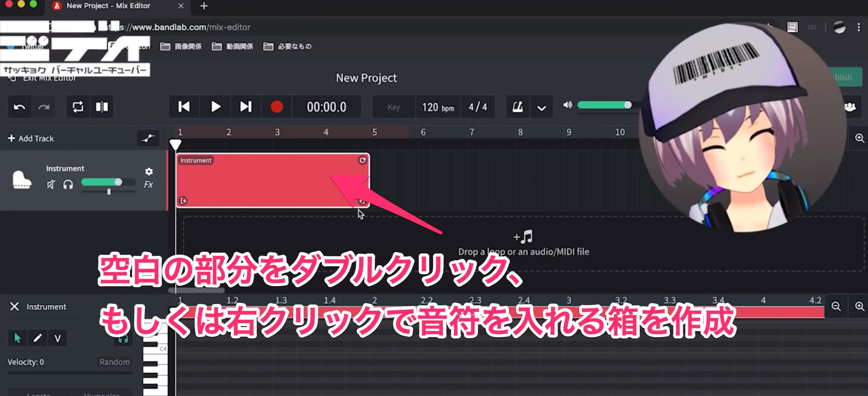Skip back to project start
Image resolution: width=868 pixels, height=396 pixels.
coord(184,107)
